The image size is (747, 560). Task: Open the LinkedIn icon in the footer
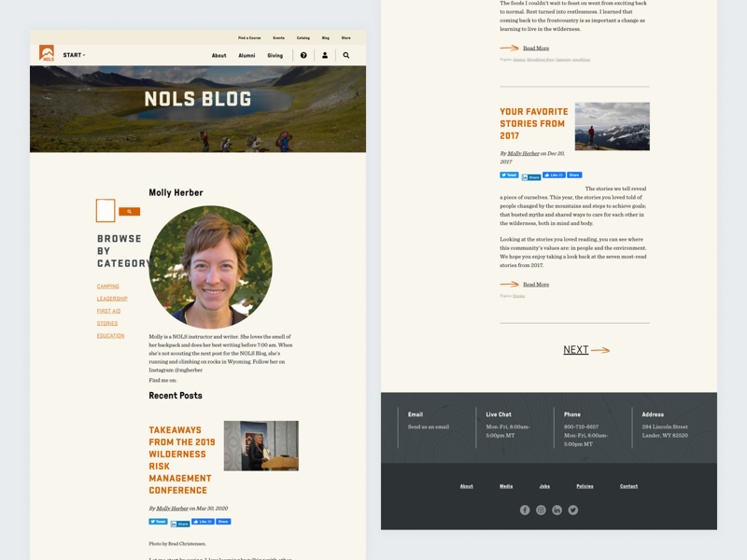click(x=557, y=510)
